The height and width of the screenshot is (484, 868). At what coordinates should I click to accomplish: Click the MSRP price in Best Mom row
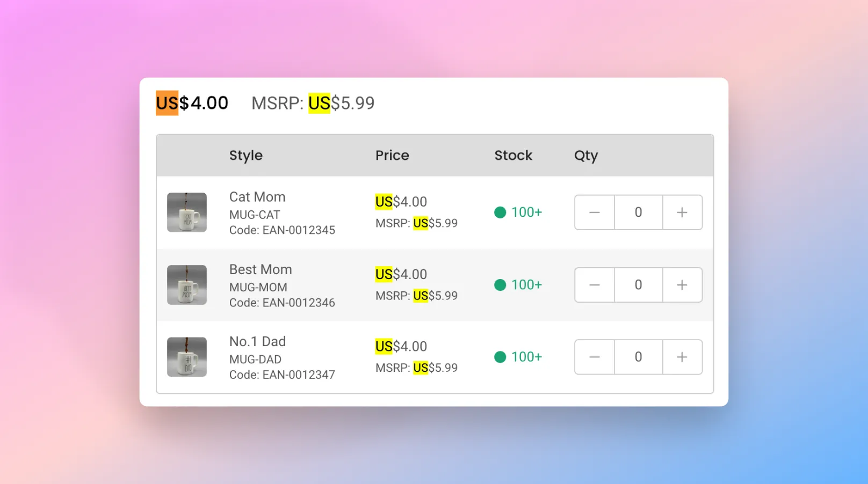tap(417, 296)
